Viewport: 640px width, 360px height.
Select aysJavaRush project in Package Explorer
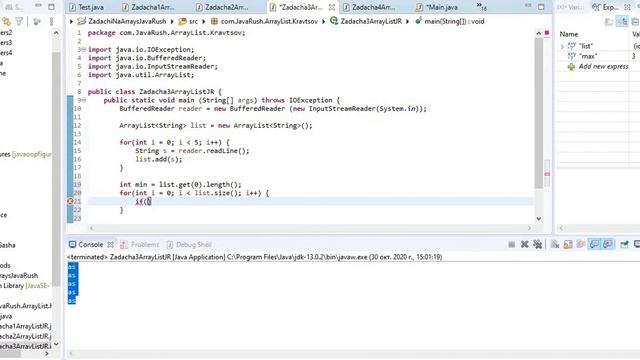click(19, 276)
